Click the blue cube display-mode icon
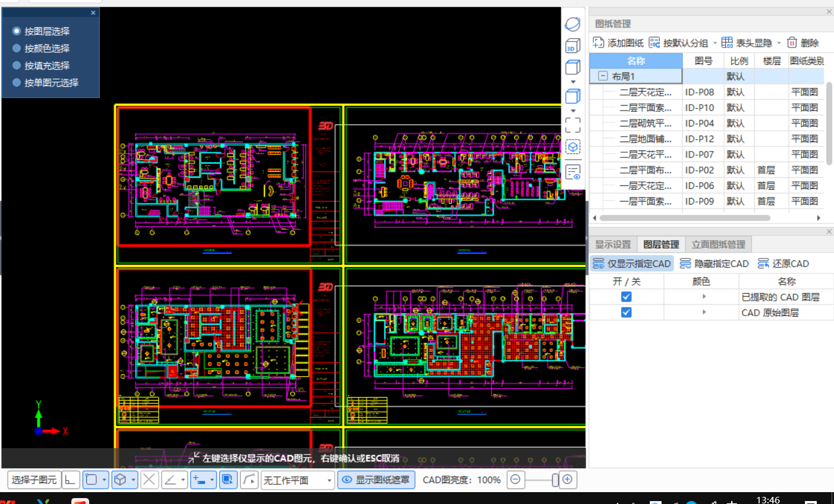The height and width of the screenshot is (504, 834). pyautogui.click(x=572, y=96)
